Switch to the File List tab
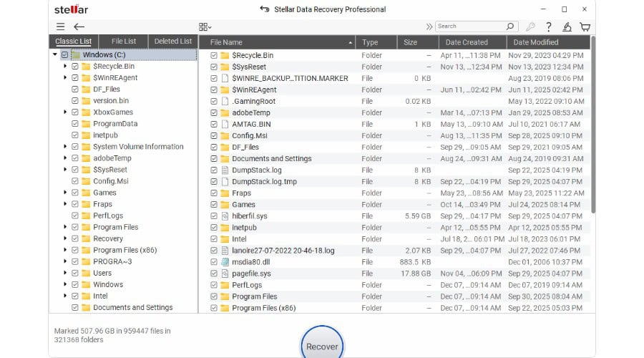Viewport: 644px width, 358px height. click(x=125, y=42)
